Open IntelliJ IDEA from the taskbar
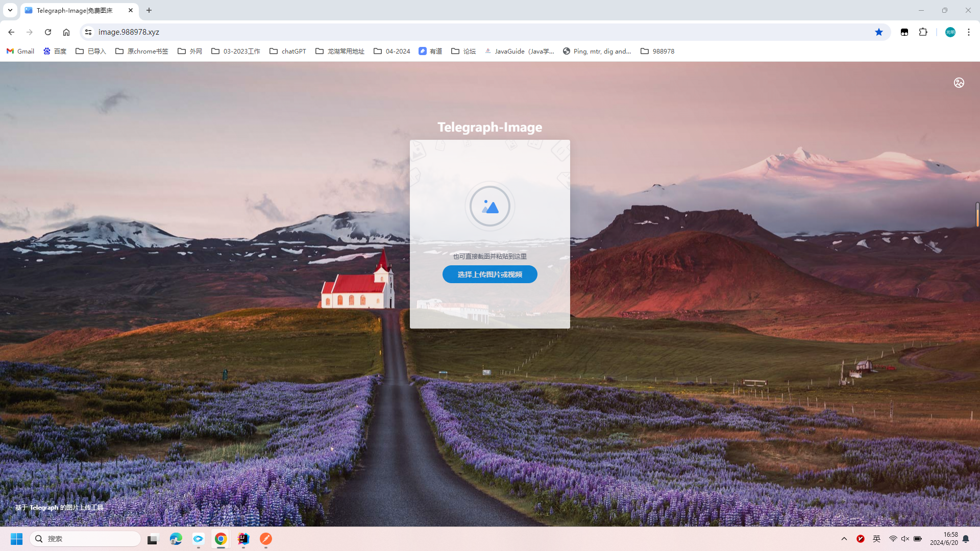 [x=243, y=539]
